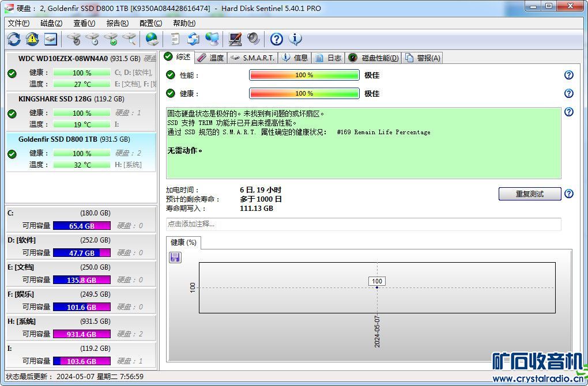588x386 pixels.
Task: Select the E: [文档] volume label
Action: click(x=21, y=267)
